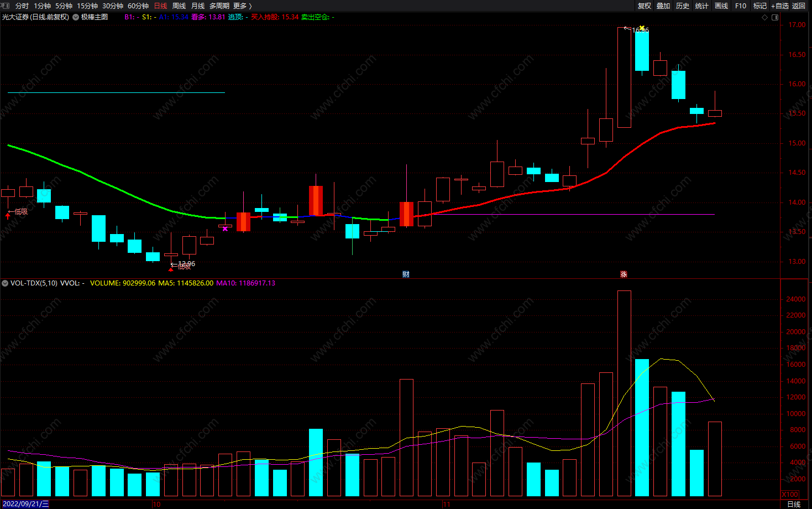This screenshot has width=812, height=509.
Task: Click the 日线 label at bottom-right corner
Action: (794, 505)
